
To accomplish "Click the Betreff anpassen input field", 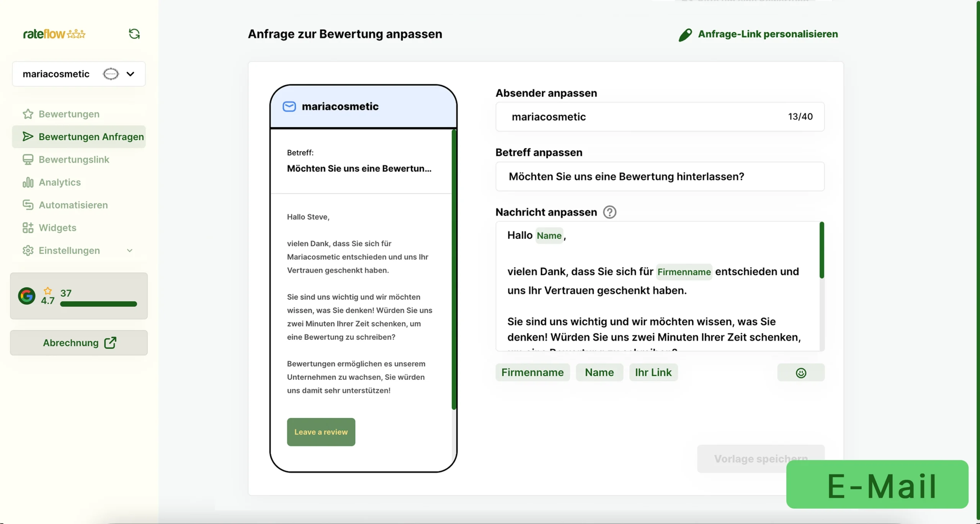I will click(659, 177).
